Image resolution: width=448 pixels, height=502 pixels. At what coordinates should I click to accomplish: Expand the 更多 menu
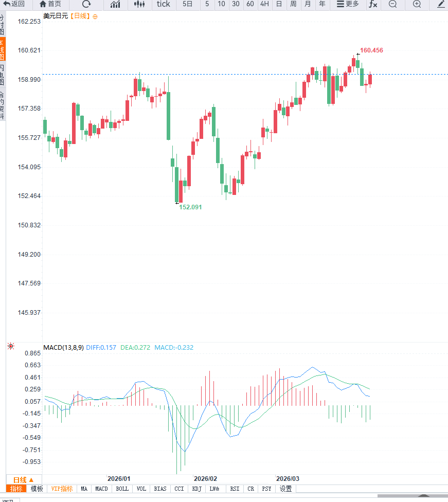click(x=348, y=4)
